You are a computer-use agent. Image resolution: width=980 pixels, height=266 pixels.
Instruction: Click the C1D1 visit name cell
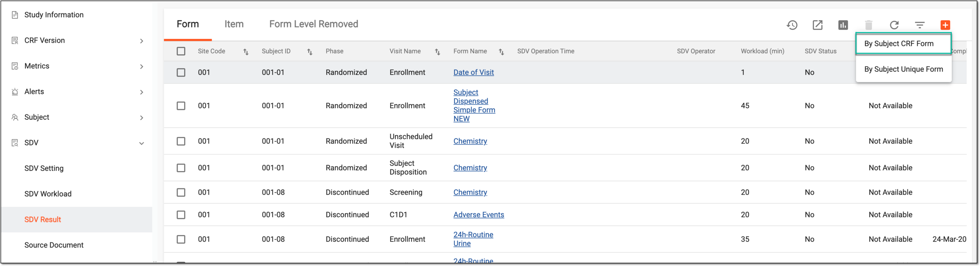(398, 215)
